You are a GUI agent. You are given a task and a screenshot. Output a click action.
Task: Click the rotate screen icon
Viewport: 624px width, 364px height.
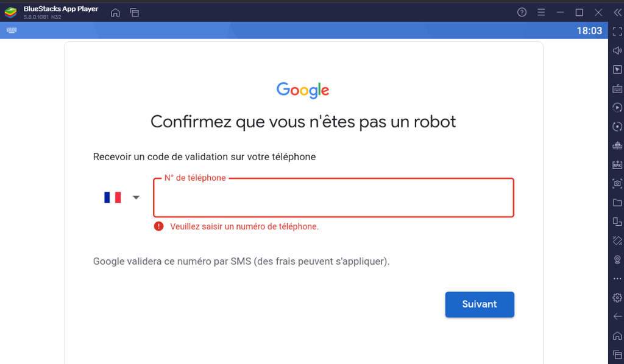click(x=617, y=240)
